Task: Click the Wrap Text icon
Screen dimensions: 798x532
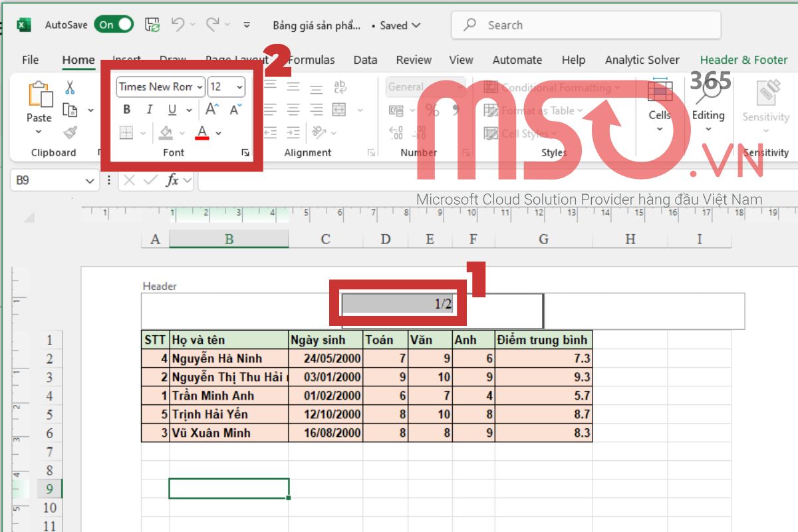Action: coord(340,87)
